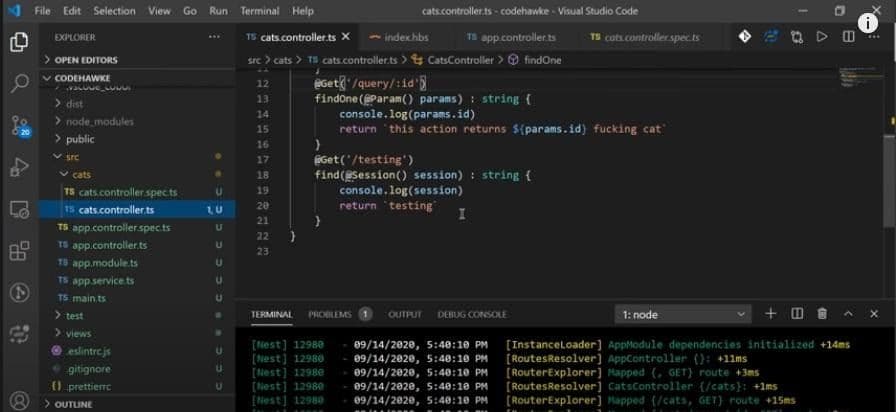896x412 pixels.
Task: Open the Search view in activity bar
Action: pyautogui.click(x=19, y=84)
